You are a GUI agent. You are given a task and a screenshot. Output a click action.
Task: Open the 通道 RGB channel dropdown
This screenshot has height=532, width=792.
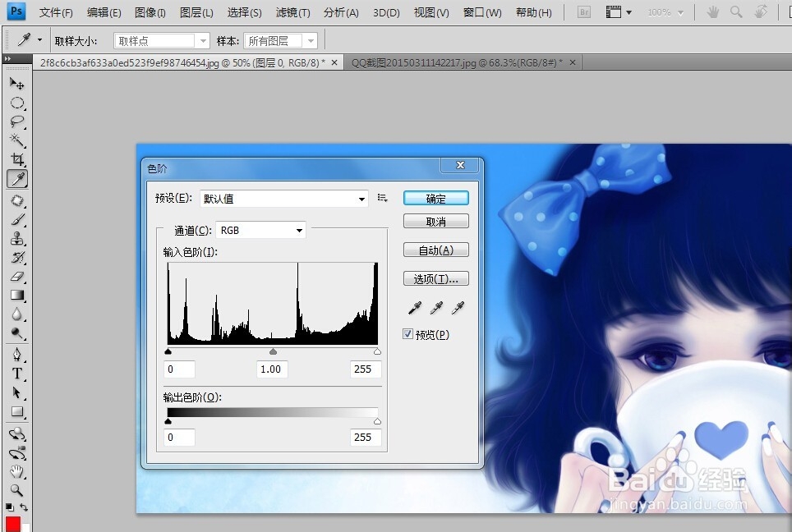tap(260, 230)
